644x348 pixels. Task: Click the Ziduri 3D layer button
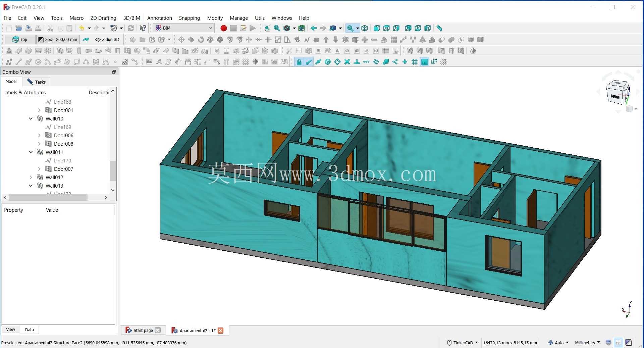(107, 40)
